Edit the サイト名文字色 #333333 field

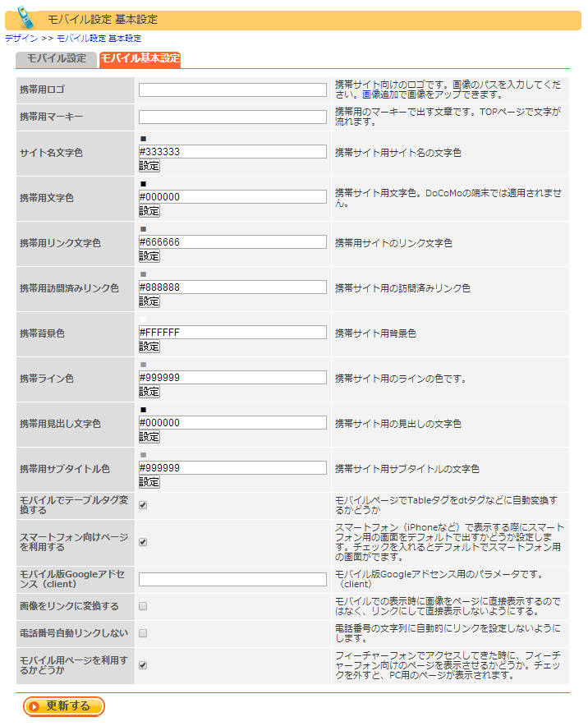pyautogui.click(x=232, y=151)
